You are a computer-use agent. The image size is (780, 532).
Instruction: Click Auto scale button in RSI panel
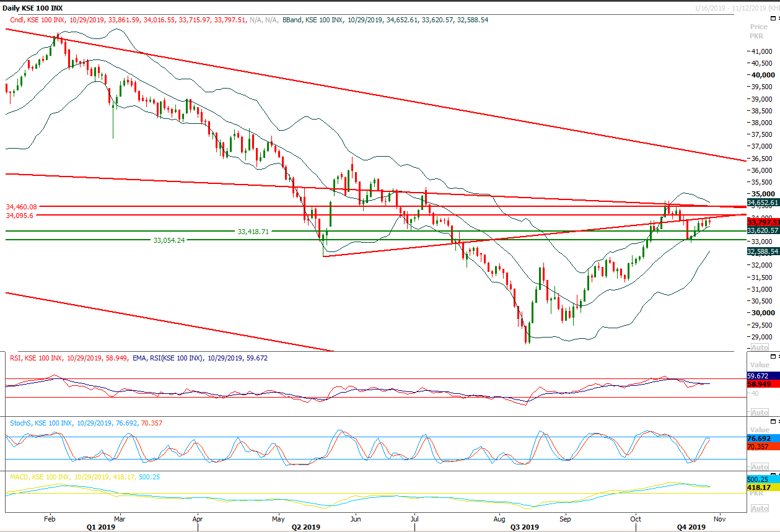pyautogui.click(x=760, y=412)
